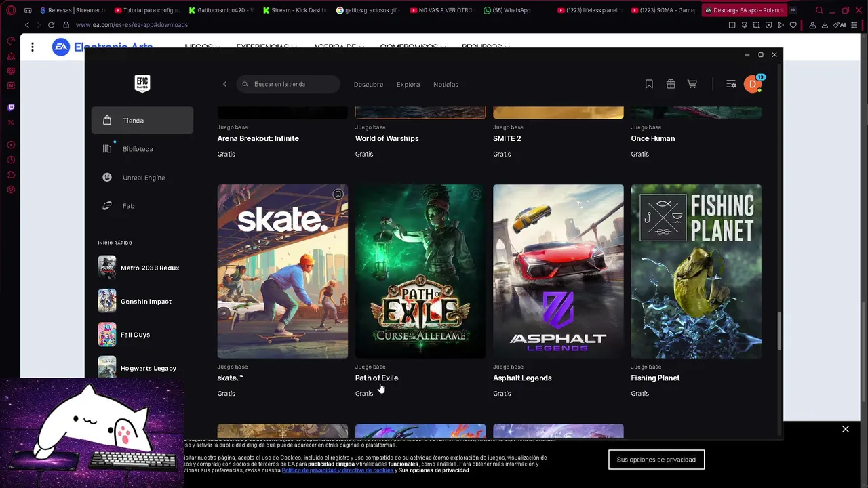
Task: Open the orange 'D' profile avatar
Action: tap(752, 84)
